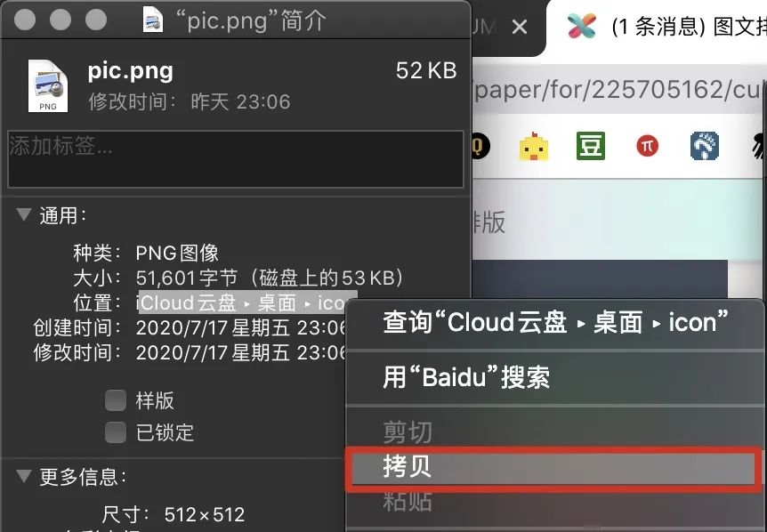This screenshot has width=767, height=532.
Task: Click the browser address bar URL
Action: click(x=619, y=90)
